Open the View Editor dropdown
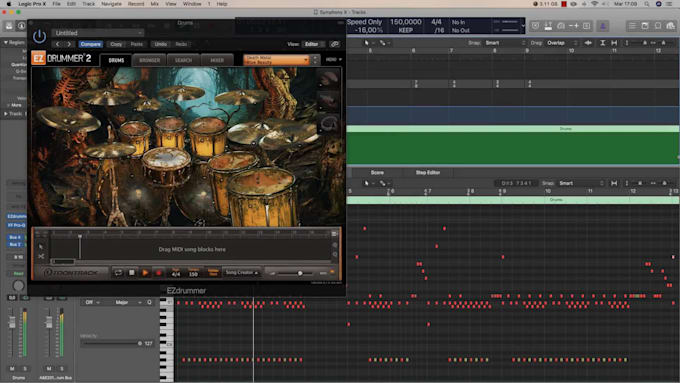 click(314, 44)
